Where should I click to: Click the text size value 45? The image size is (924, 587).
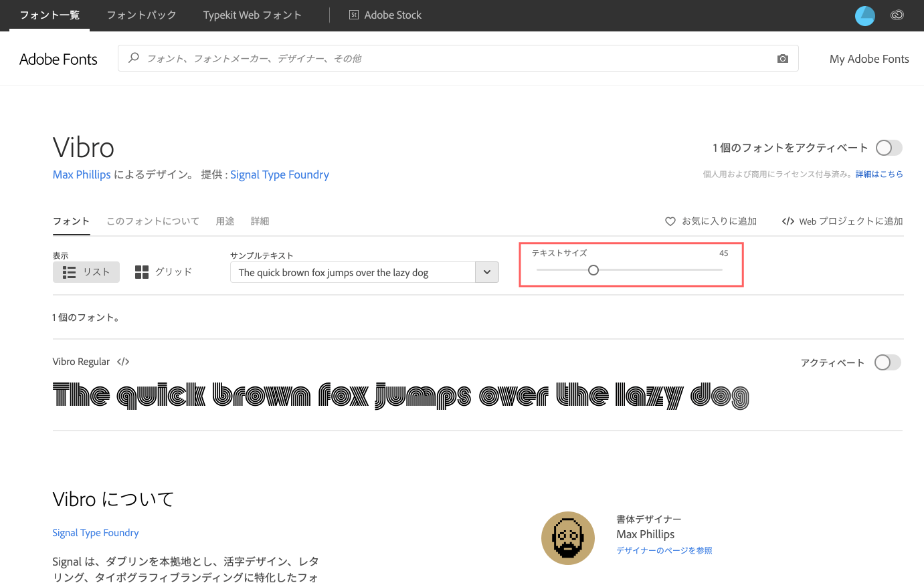coord(724,253)
